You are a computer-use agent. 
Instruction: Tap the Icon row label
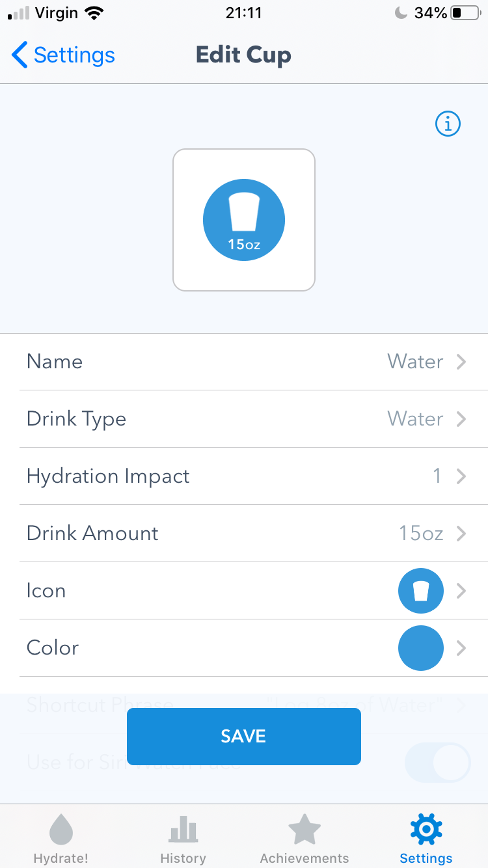click(x=46, y=591)
